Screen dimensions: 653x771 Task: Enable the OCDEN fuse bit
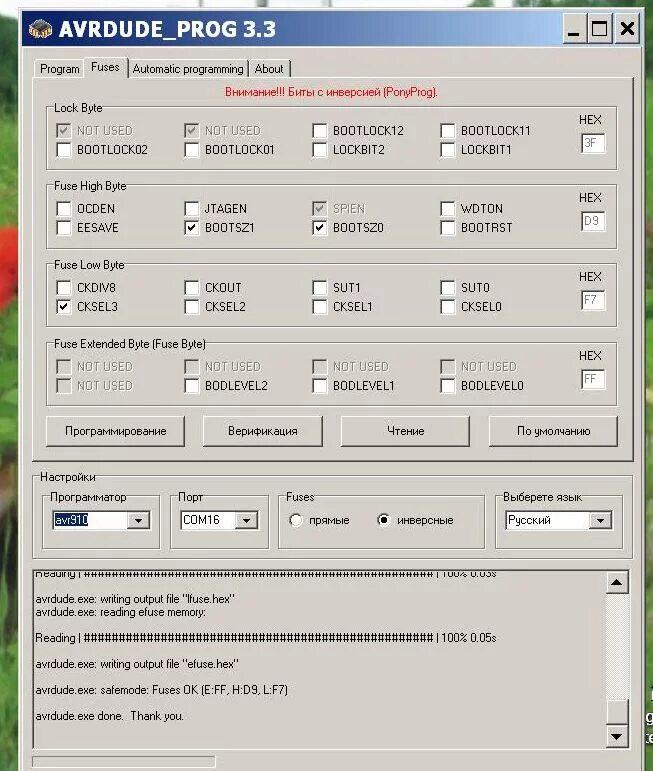(x=64, y=209)
